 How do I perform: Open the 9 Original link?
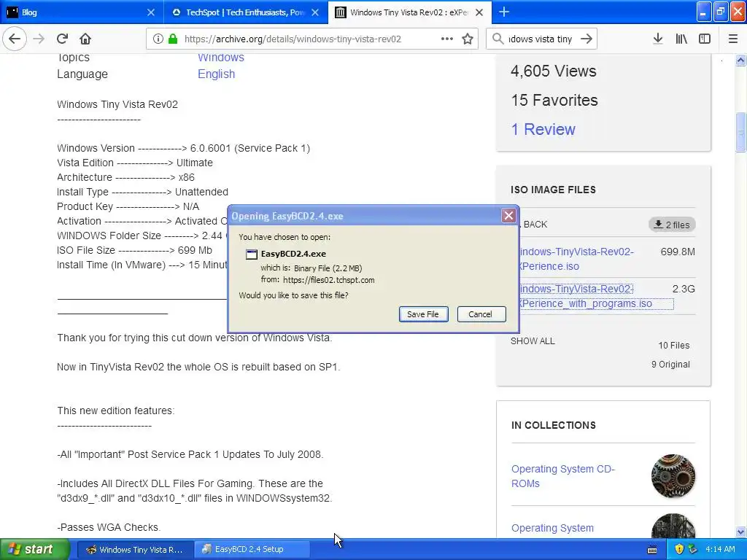670,365
